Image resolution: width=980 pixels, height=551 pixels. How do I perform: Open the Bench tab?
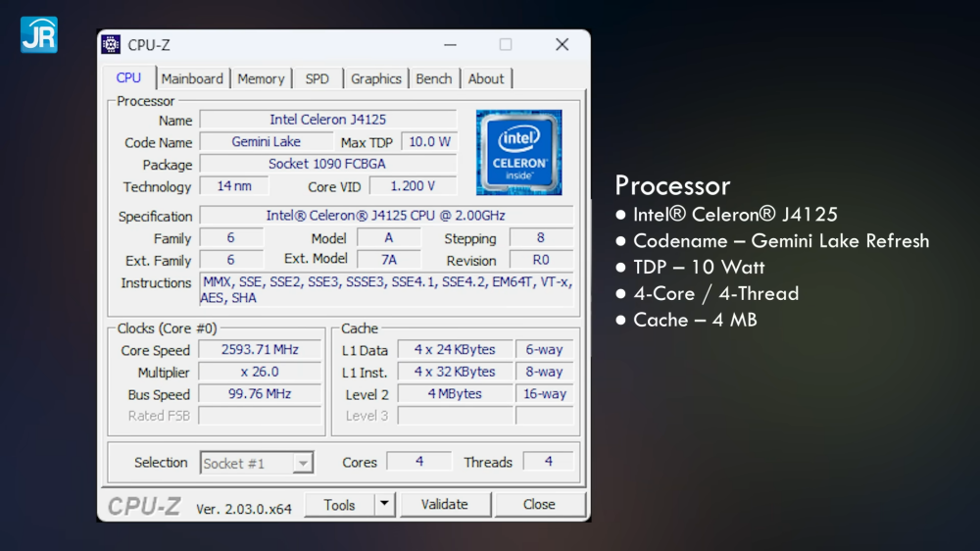433,78
